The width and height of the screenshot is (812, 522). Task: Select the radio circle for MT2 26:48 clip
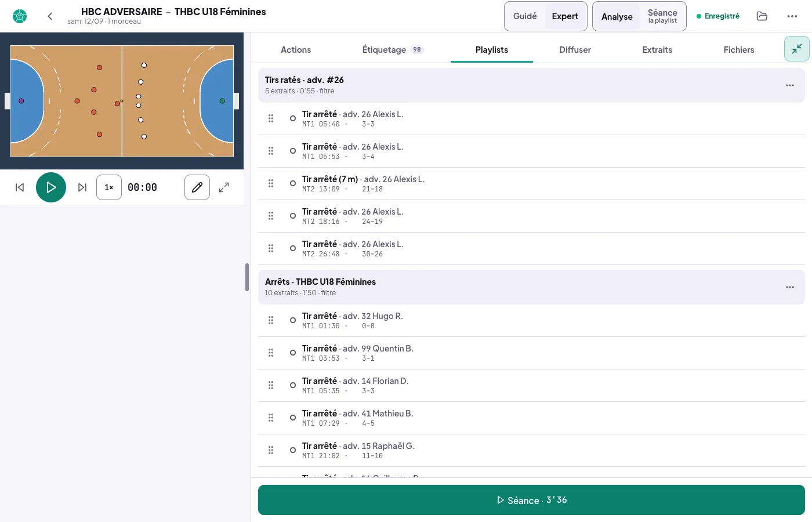293,248
